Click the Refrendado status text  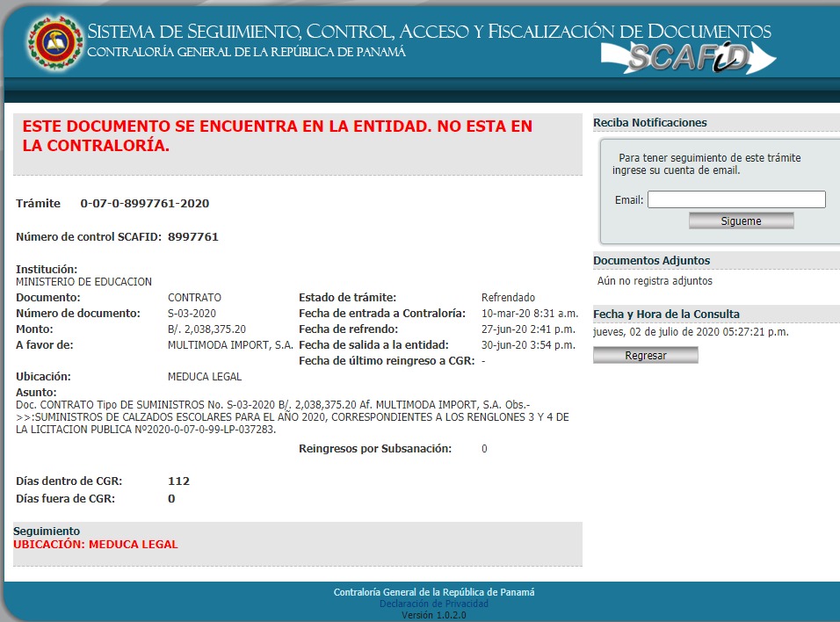point(508,297)
